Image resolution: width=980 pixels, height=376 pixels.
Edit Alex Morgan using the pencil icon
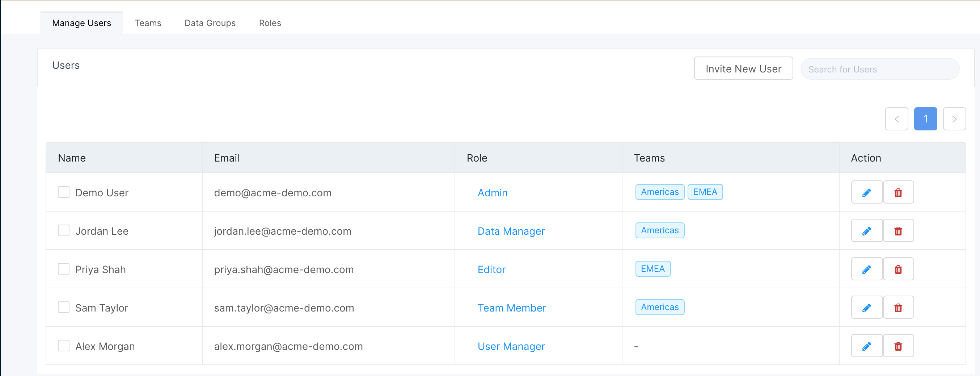867,346
